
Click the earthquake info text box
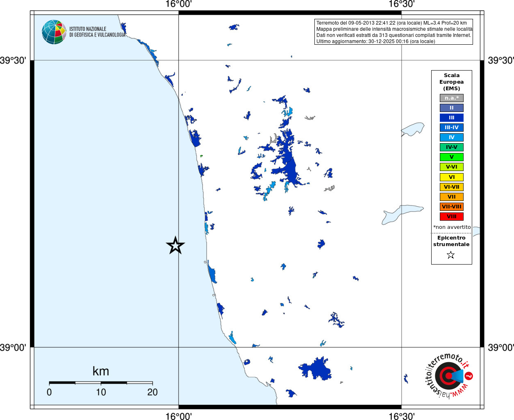tap(393, 32)
